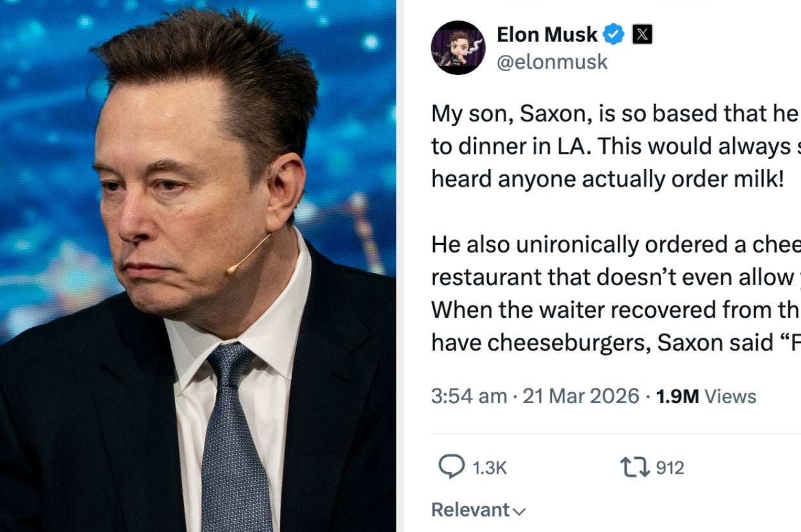This screenshot has height=532, width=801.
Task: Click the 21 Mar 2026 date
Action: pos(581,396)
